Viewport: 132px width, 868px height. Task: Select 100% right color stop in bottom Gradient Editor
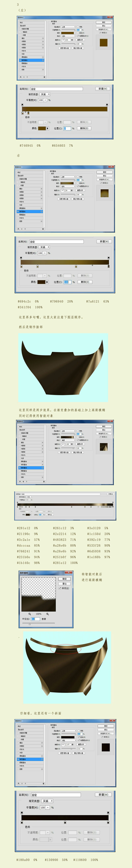pyautogui.click(x=108, y=822)
